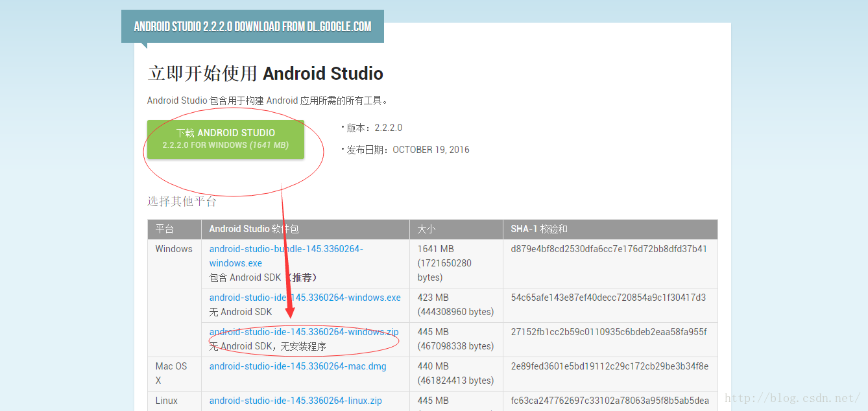Open android-studio-ide-145.3360264-windows.exe link
Screen dimensions: 868x411
point(305,298)
